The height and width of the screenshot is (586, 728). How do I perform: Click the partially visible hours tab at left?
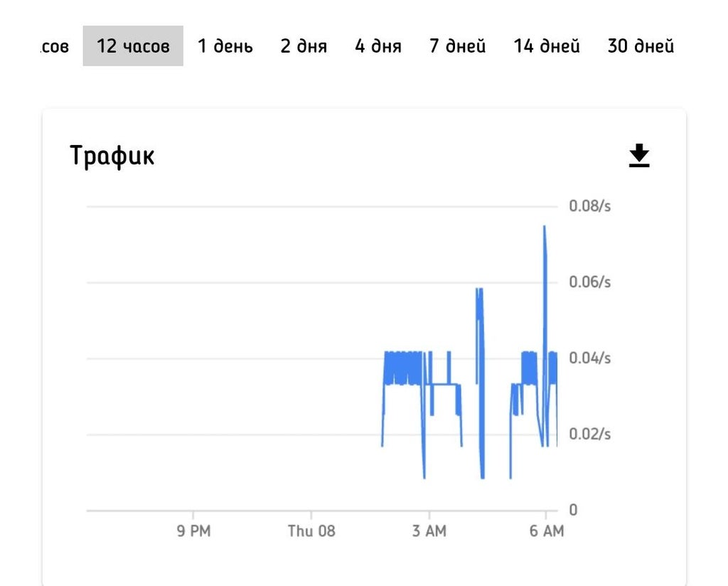[54, 47]
